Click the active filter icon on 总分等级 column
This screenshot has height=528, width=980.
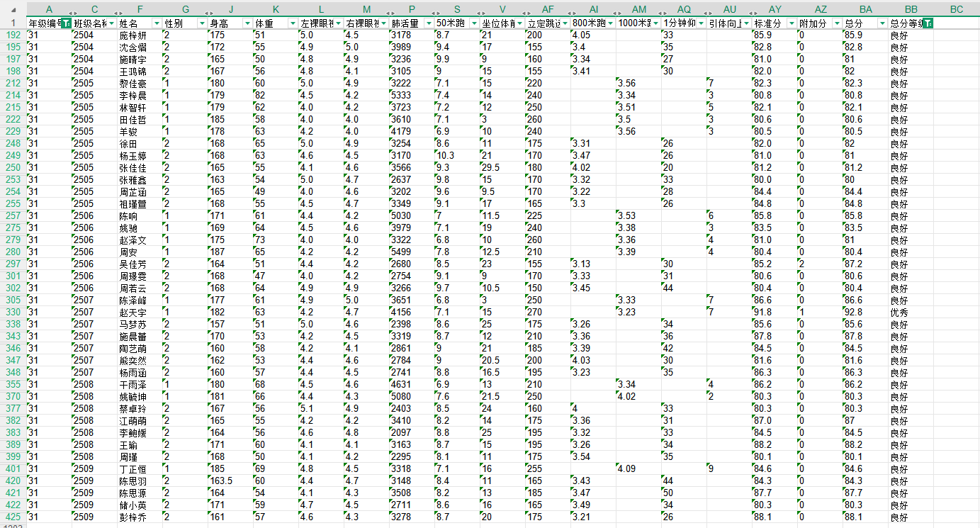point(928,23)
